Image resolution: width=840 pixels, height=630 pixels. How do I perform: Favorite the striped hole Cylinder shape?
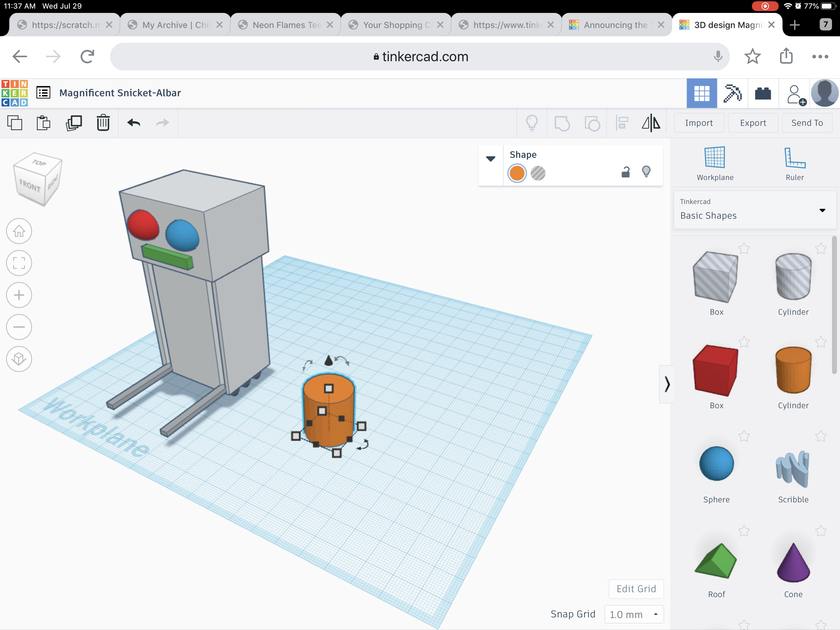821,249
